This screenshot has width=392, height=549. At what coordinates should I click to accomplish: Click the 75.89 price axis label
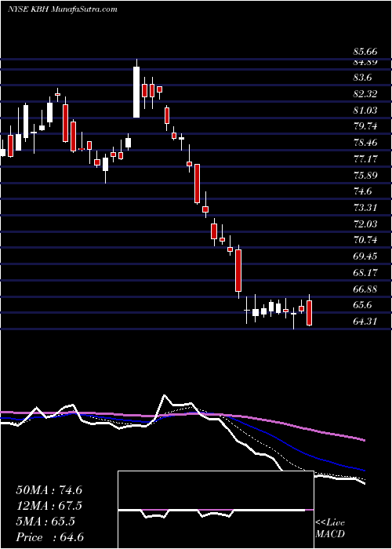(365, 176)
